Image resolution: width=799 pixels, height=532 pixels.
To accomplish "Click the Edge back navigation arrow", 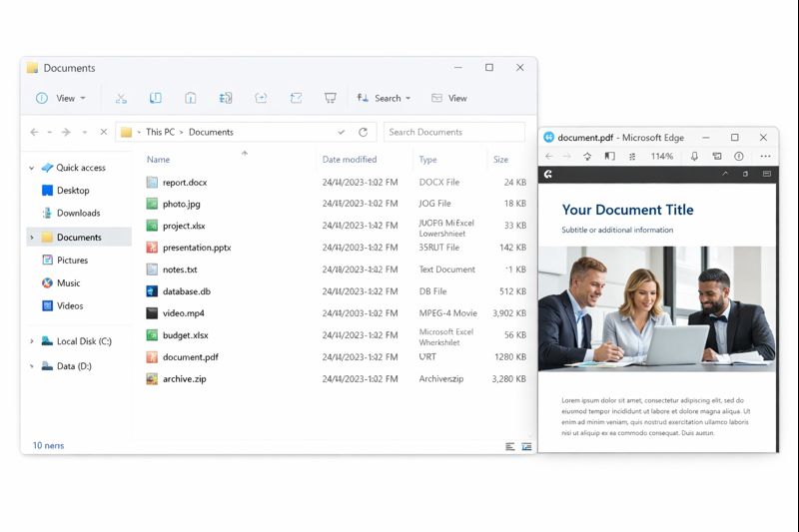I will point(548,157).
